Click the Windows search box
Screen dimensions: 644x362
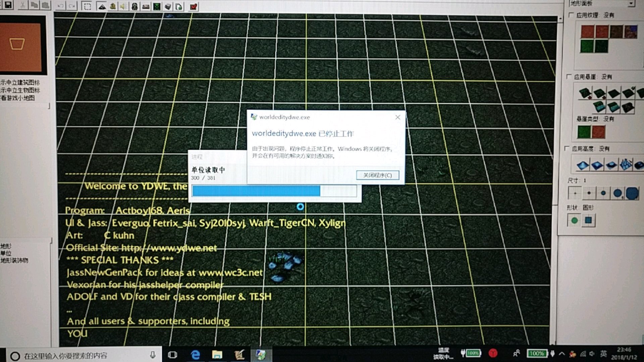[83, 355]
